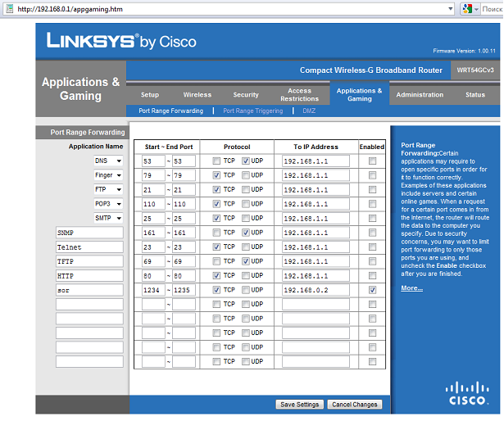
Task: Open the DMZ subtab
Action: coord(309,111)
